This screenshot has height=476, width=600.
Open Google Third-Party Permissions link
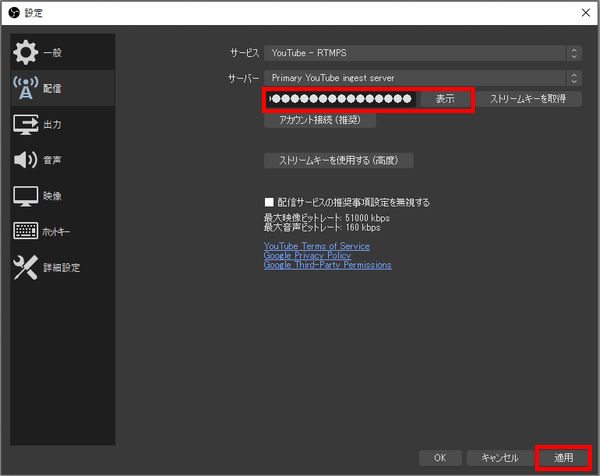[328, 265]
